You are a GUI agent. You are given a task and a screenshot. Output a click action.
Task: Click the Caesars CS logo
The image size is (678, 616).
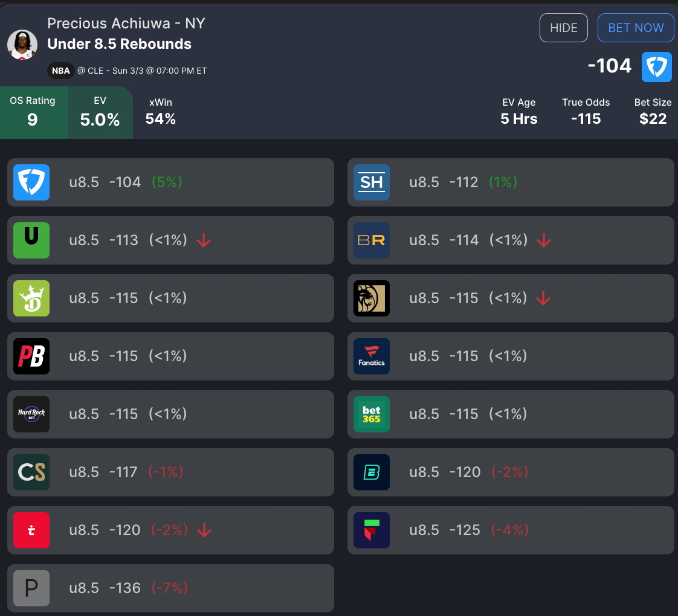(31, 472)
